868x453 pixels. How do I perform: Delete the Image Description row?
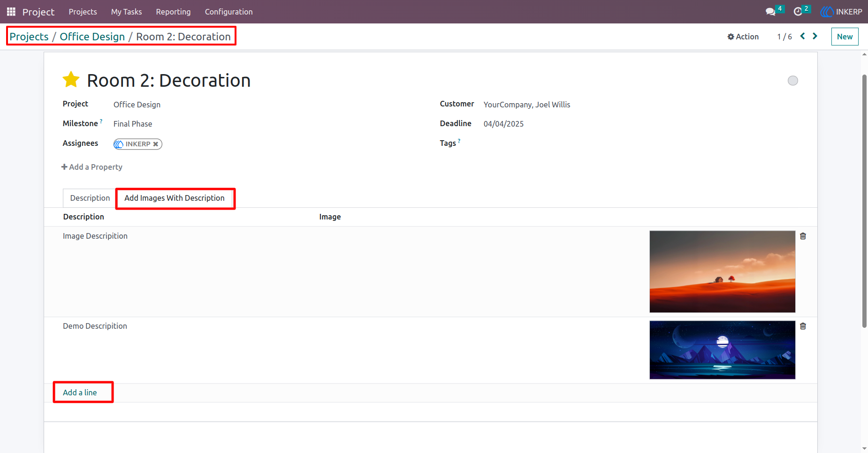tap(803, 236)
